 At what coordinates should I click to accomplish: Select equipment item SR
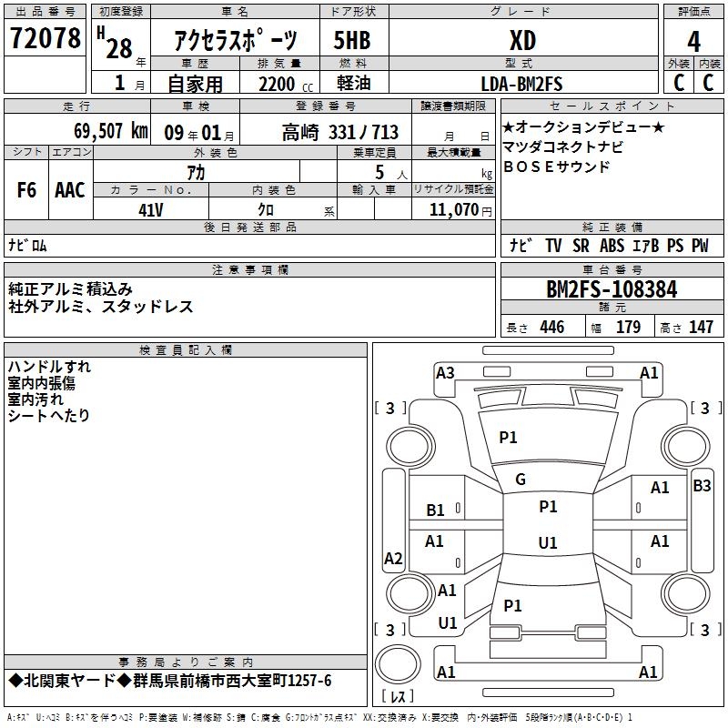click(581, 246)
